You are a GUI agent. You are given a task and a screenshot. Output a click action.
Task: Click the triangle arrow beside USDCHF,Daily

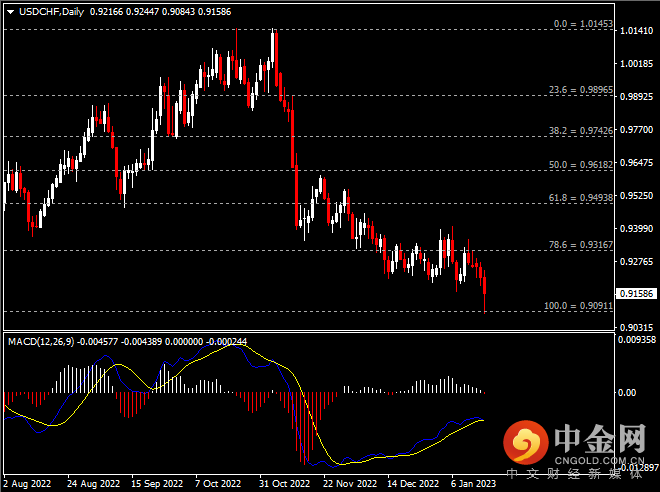pos(10,11)
